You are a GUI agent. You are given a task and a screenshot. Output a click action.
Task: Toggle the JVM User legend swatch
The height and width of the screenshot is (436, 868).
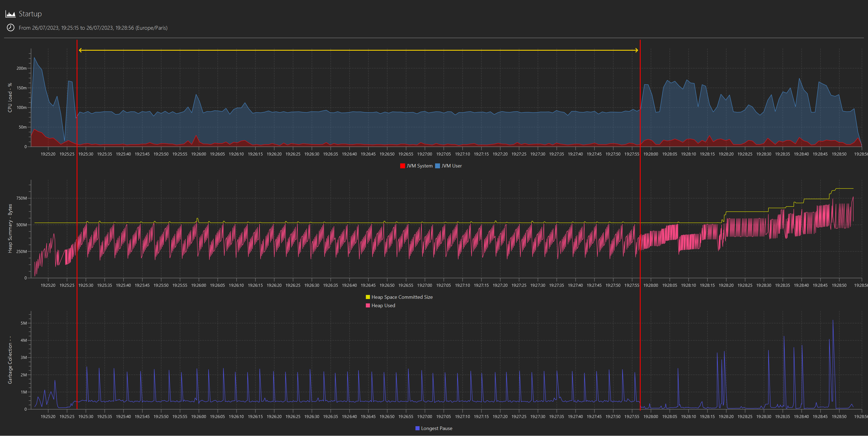437,166
